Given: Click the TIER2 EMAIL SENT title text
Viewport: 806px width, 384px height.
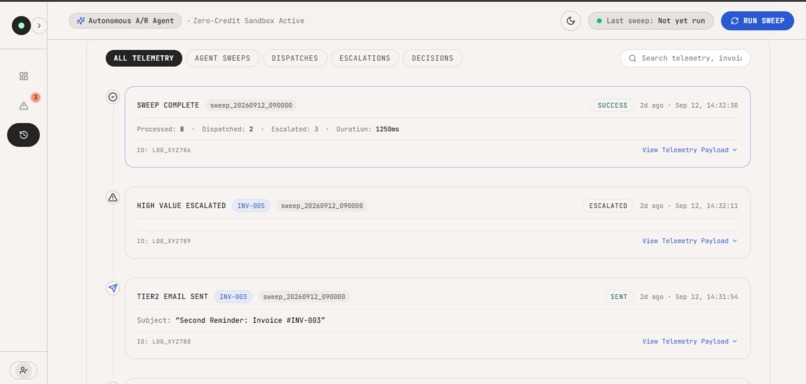Looking at the screenshot, I should [x=173, y=297].
